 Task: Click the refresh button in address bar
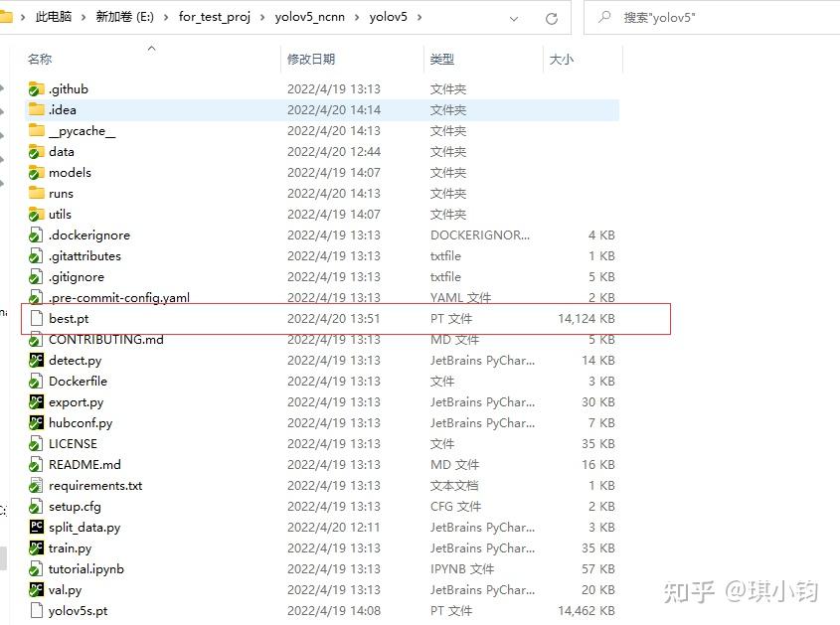click(x=552, y=19)
